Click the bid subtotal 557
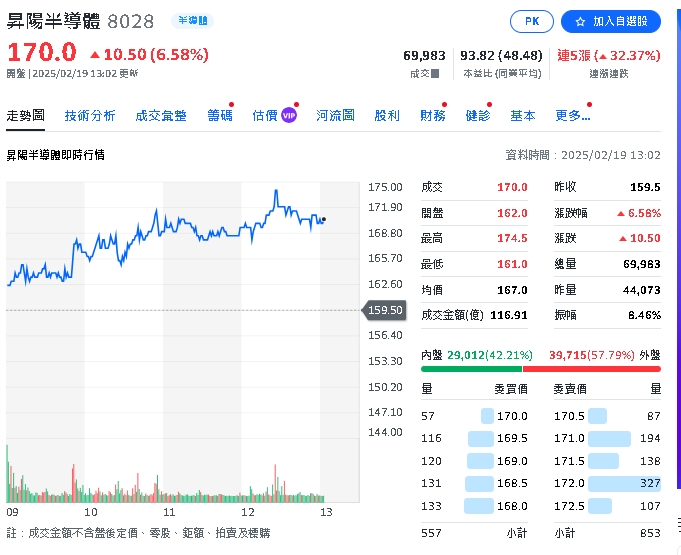 click(x=431, y=533)
